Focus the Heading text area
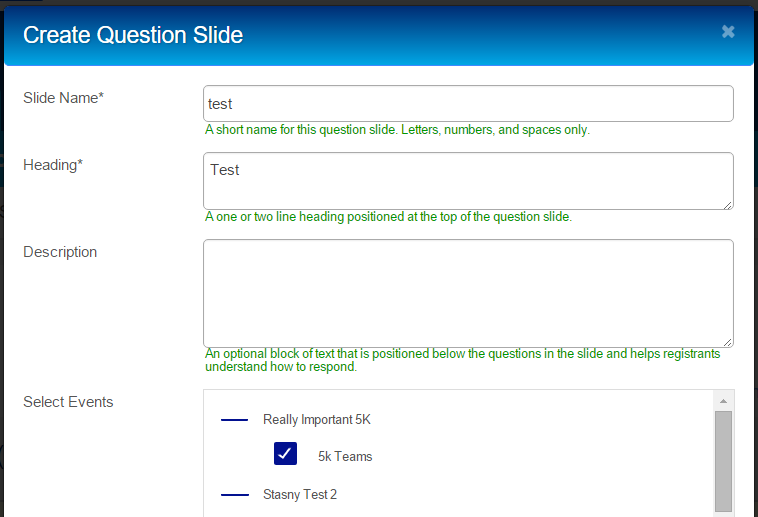 pos(468,180)
